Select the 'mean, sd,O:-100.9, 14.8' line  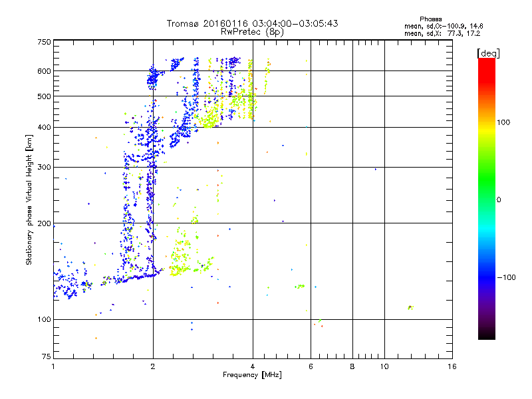coord(444,26)
